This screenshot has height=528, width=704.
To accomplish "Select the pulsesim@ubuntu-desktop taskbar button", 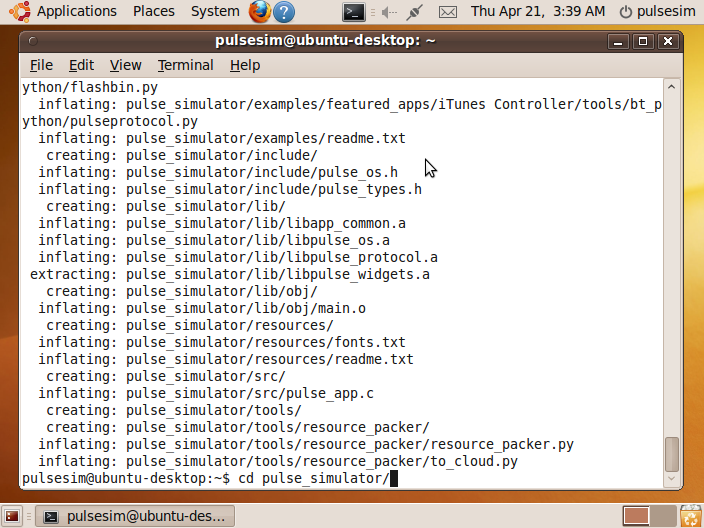I will 136,516.
